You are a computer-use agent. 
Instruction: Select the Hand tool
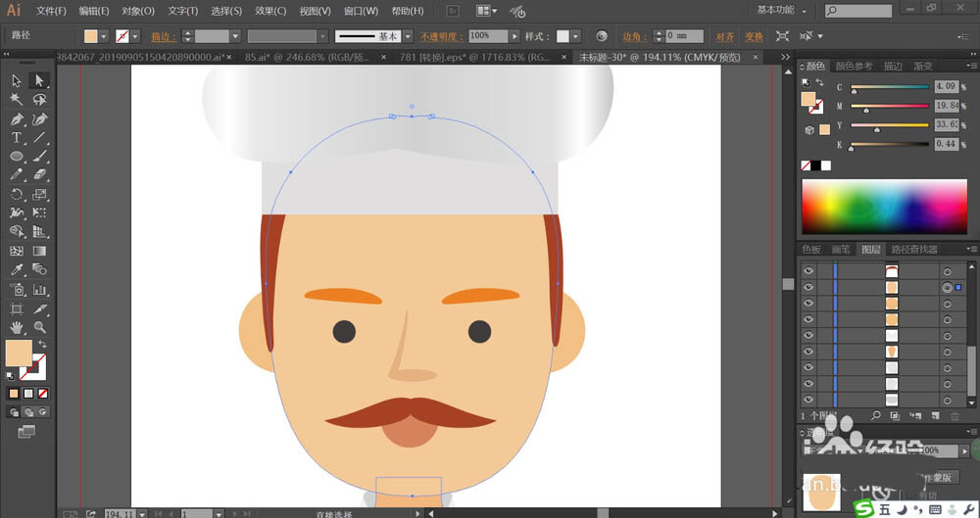tap(17, 327)
